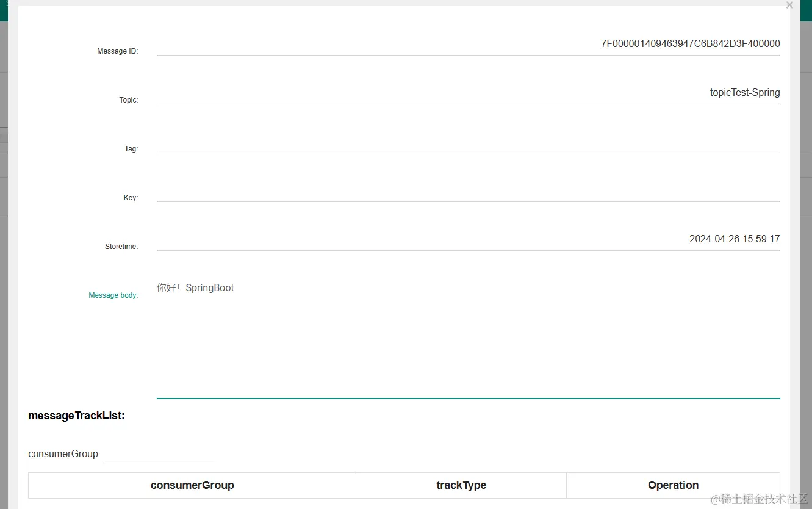
Task: Click the consumerGroup column header
Action: tap(192, 485)
